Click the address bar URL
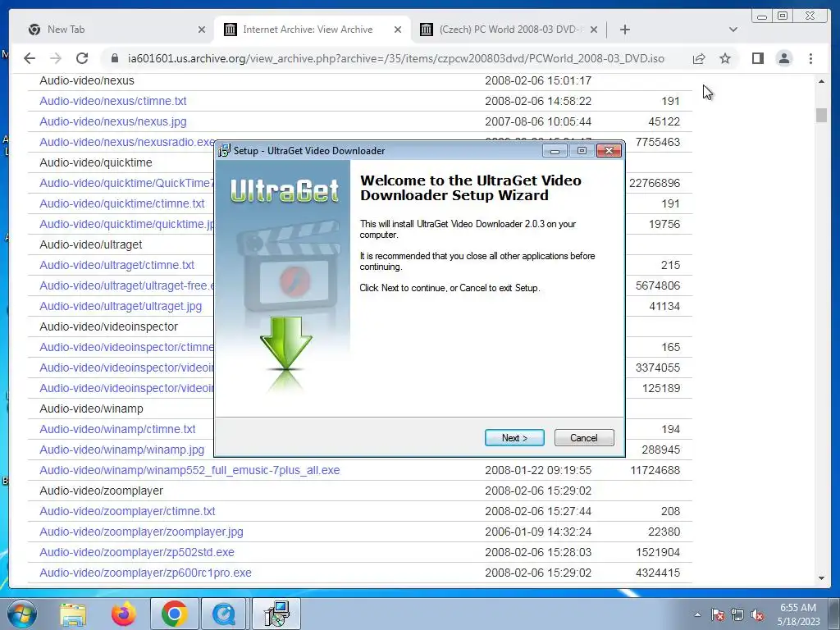The height and width of the screenshot is (630, 840). coord(396,58)
